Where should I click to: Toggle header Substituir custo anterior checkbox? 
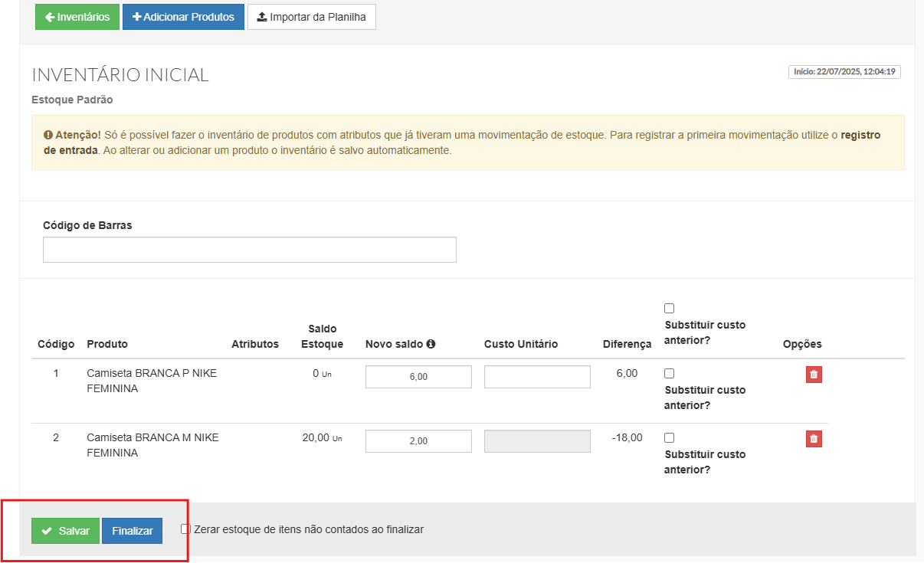(x=669, y=308)
